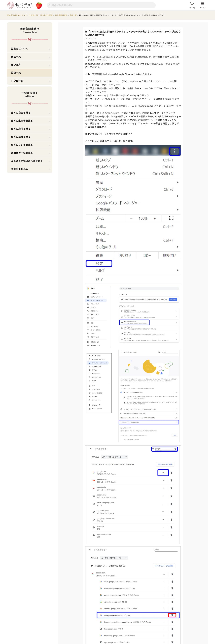Focus the 商品/生産者を探す search field

(x=101, y=5)
